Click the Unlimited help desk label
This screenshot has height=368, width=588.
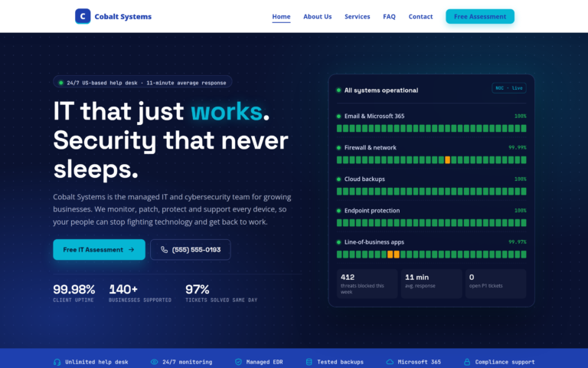coord(96,362)
